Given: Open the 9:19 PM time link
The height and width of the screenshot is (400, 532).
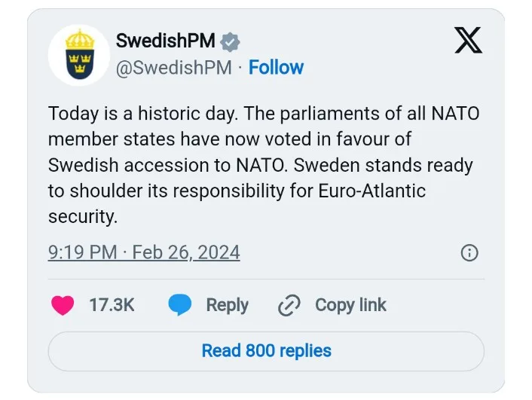Looking at the screenshot, I should tap(82, 252).
